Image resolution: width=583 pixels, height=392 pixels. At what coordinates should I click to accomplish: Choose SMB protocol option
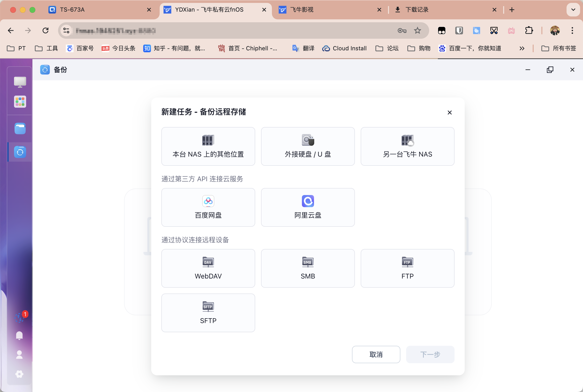pyautogui.click(x=308, y=269)
